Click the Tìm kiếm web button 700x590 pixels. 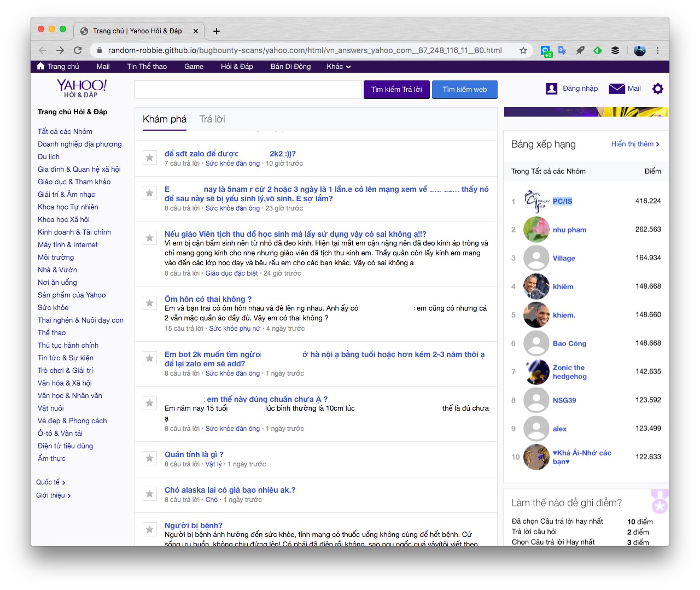(465, 90)
